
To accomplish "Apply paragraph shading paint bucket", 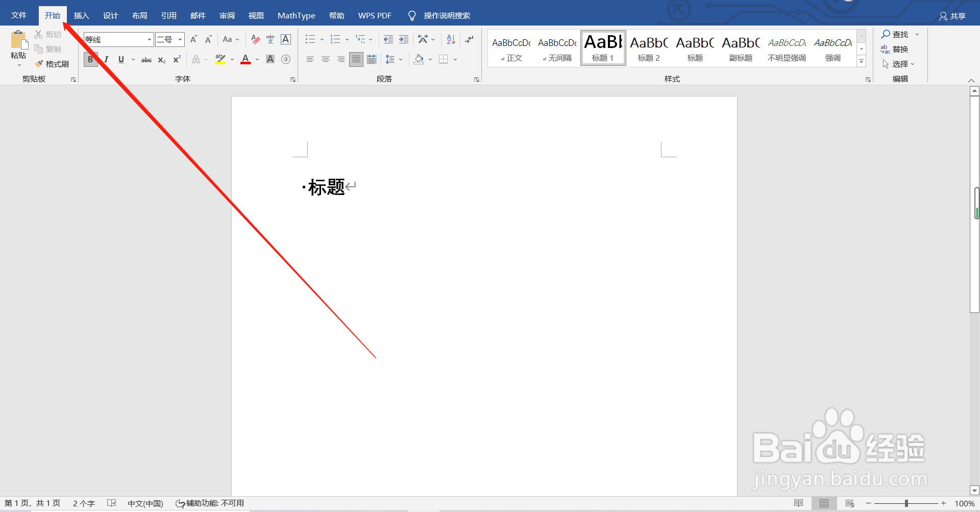I will pos(419,59).
